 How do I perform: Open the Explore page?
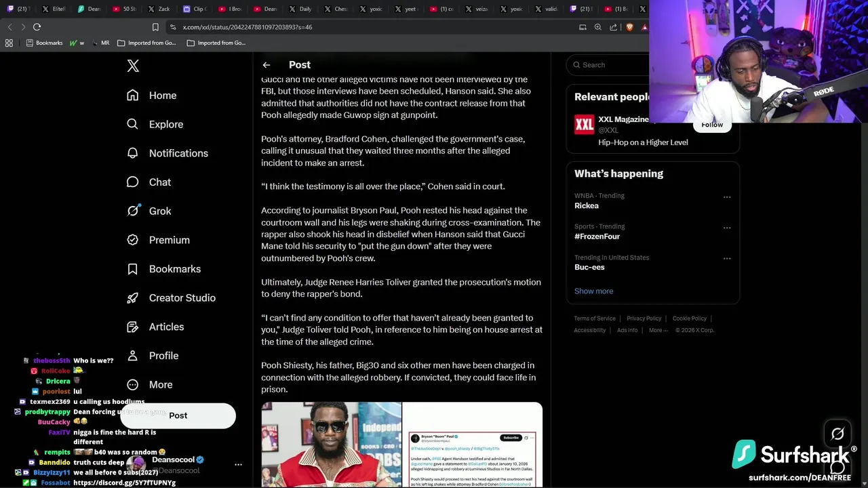pos(155,125)
